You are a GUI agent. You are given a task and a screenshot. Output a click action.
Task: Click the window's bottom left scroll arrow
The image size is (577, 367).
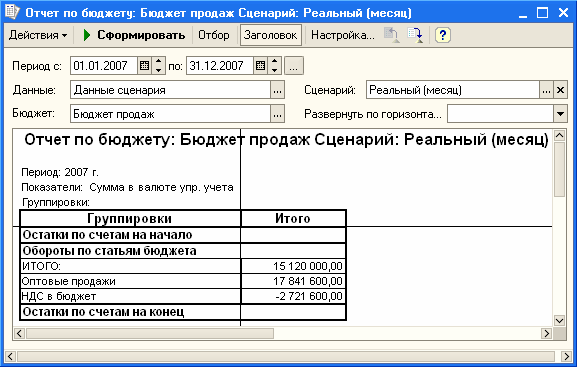(10, 356)
